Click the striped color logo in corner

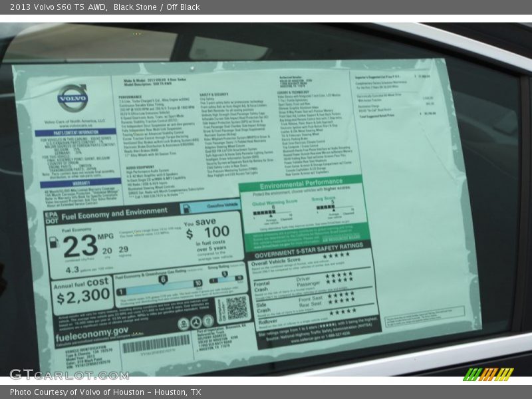(x=488, y=374)
